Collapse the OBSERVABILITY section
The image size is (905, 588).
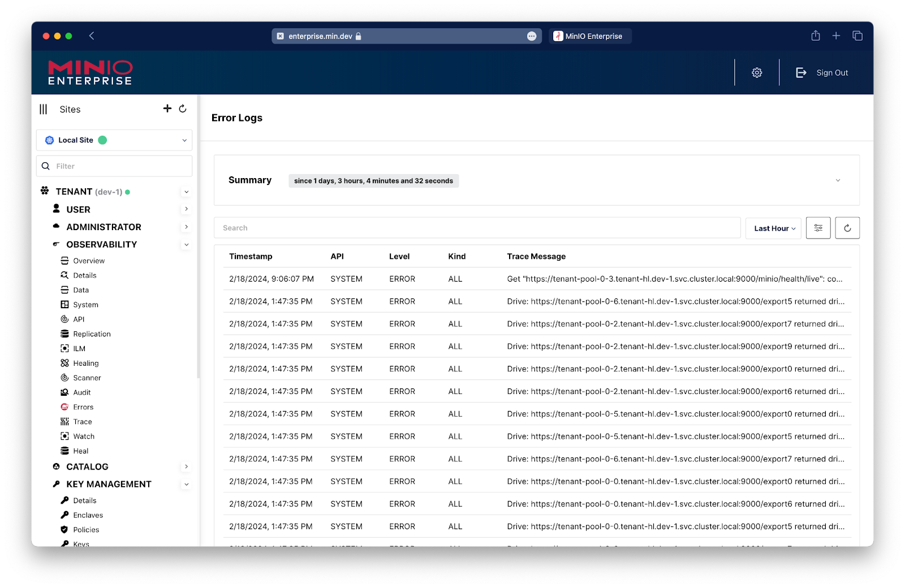tap(186, 245)
